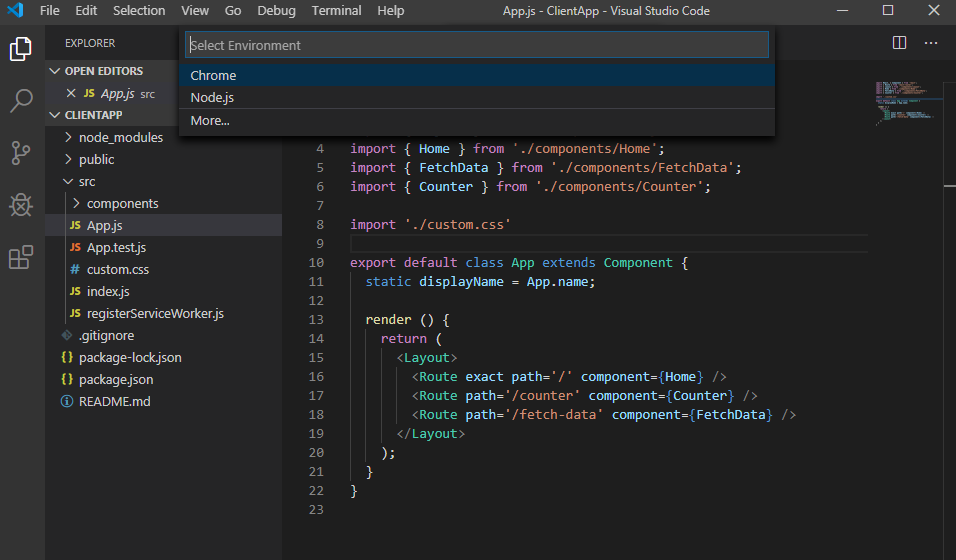Click 'Component' class name on line 10
This screenshot has width=956, height=560.
[x=638, y=262]
